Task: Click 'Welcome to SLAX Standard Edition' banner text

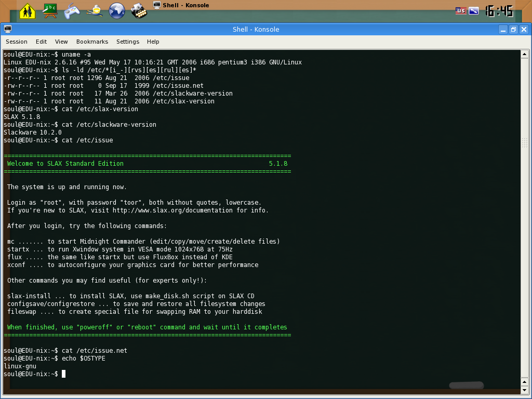Action: pos(65,164)
